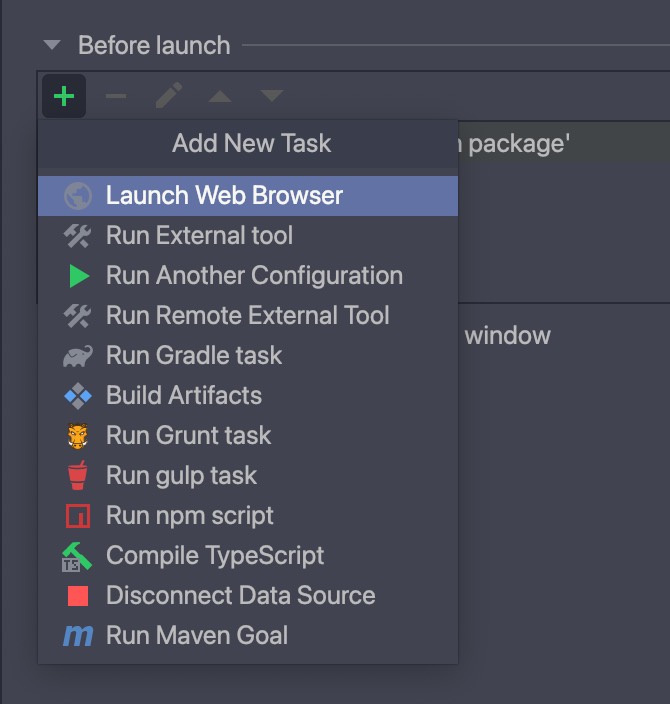
Task: Click the green play triangle icon
Action: point(79,276)
